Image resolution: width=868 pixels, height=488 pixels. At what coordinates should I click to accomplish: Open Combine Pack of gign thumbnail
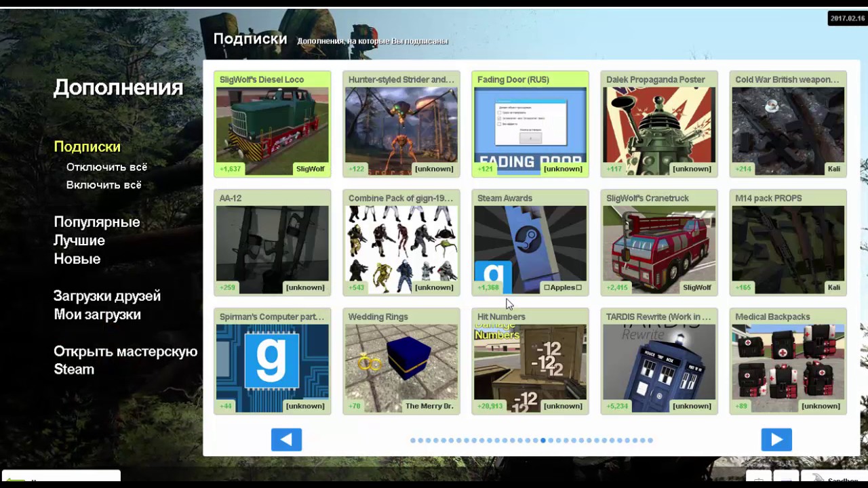401,250
